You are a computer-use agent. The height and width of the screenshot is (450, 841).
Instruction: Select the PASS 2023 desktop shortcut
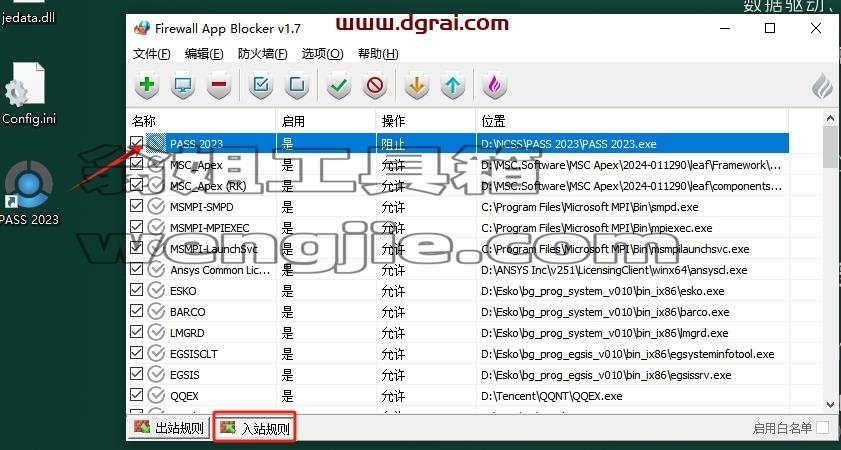pos(28,193)
